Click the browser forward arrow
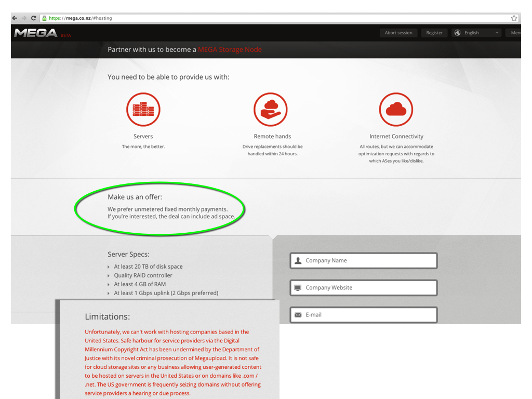532x399 pixels. [24, 18]
